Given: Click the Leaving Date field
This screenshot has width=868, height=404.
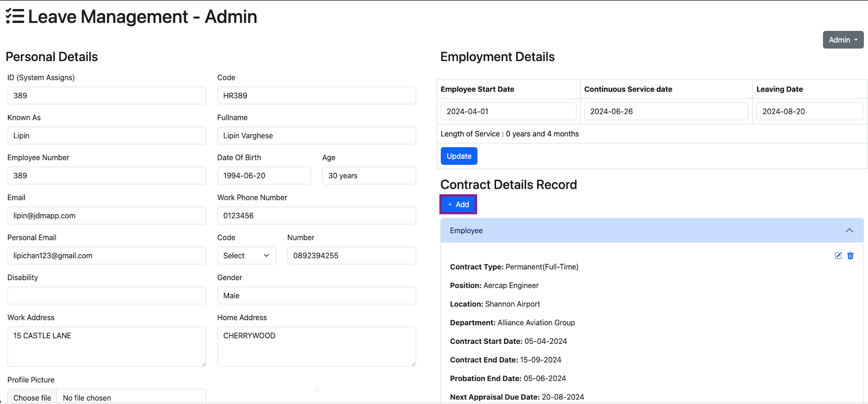Looking at the screenshot, I should [x=809, y=112].
